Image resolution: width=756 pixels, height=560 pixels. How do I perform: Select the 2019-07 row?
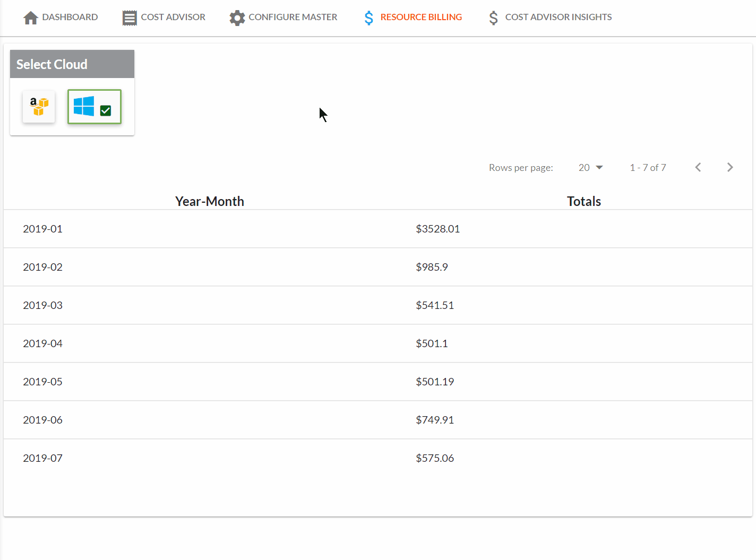coord(378,458)
